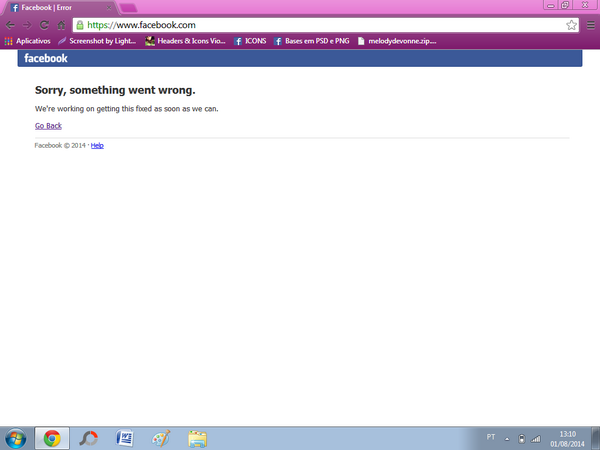This screenshot has height=450, width=600.
Task: Open the Aplicativos apps bookmark
Action: pos(28,41)
